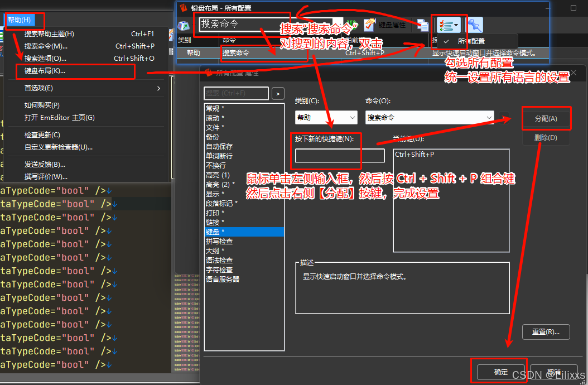Select 拼写检查 in the category list

point(244,241)
